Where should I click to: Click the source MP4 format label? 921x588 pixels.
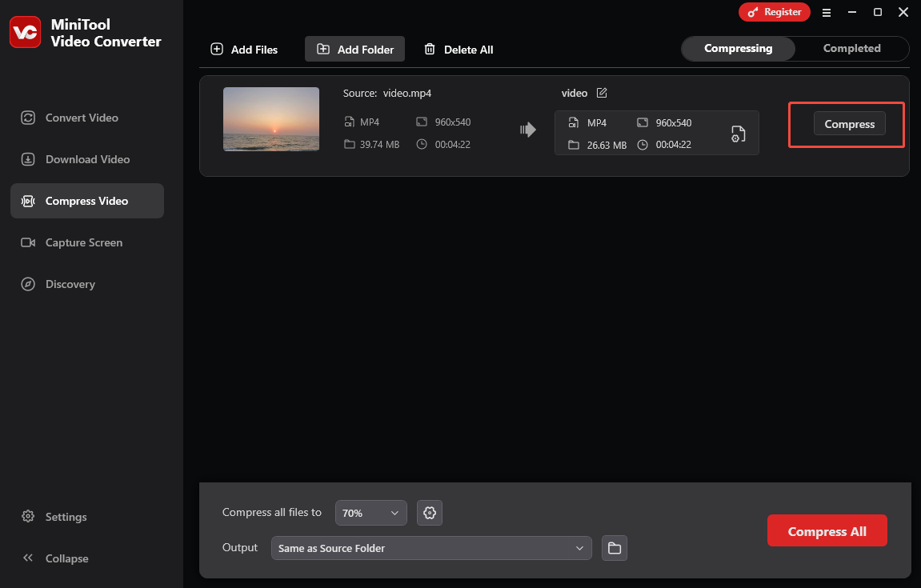[x=370, y=122]
